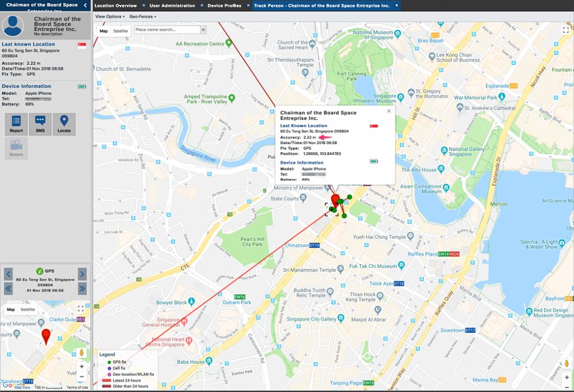Switch main map to Satellite view
The image size is (574, 392).
click(120, 31)
